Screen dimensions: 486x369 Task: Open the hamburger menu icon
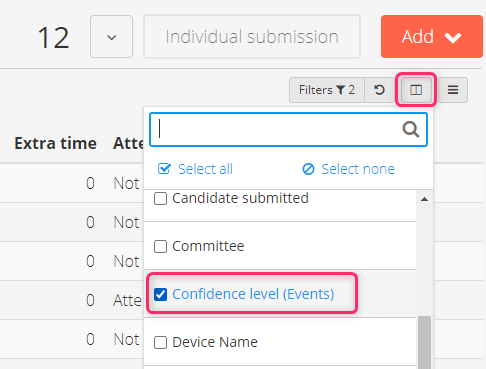pos(453,90)
